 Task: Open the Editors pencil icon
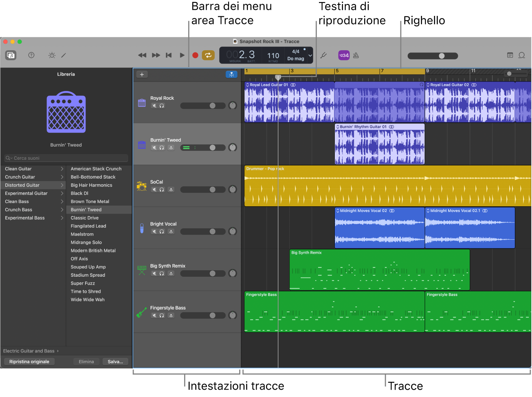(64, 55)
